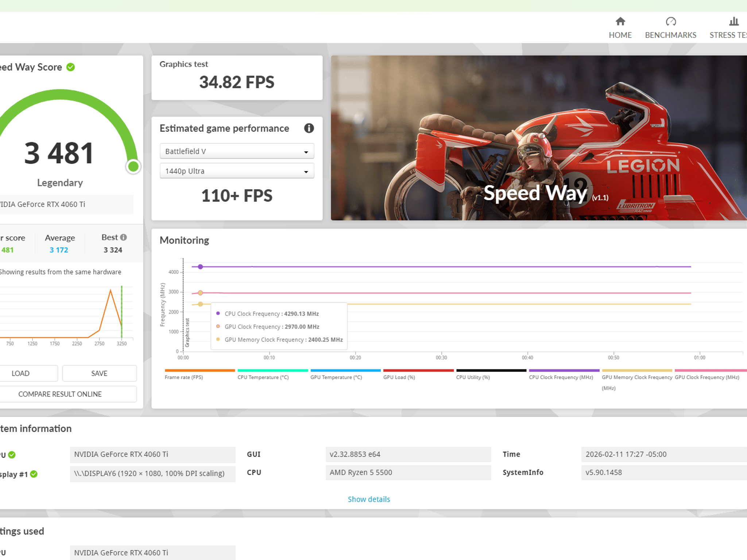747x560 pixels.
Task: Click the green Speed Way Score validation checkmark
Action: [71, 67]
